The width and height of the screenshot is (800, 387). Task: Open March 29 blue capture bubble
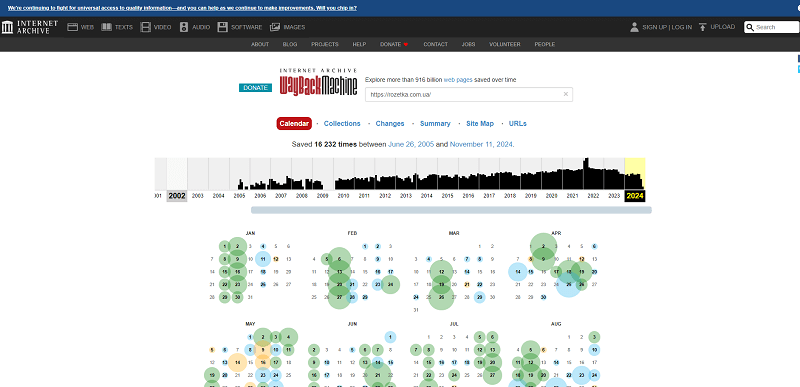point(480,297)
